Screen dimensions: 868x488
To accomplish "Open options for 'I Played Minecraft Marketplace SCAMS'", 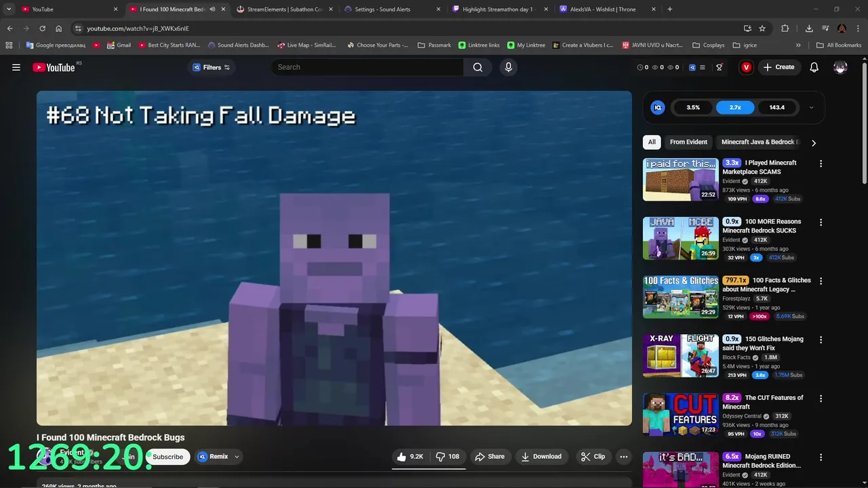I will click(x=821, y=163).
